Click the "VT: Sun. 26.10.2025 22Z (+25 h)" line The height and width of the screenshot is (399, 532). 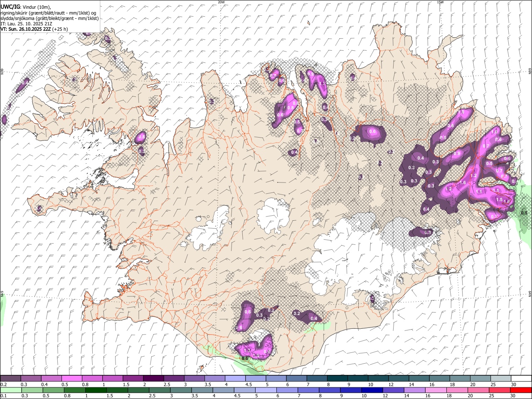pyautogui.click(x=34, y=29)
